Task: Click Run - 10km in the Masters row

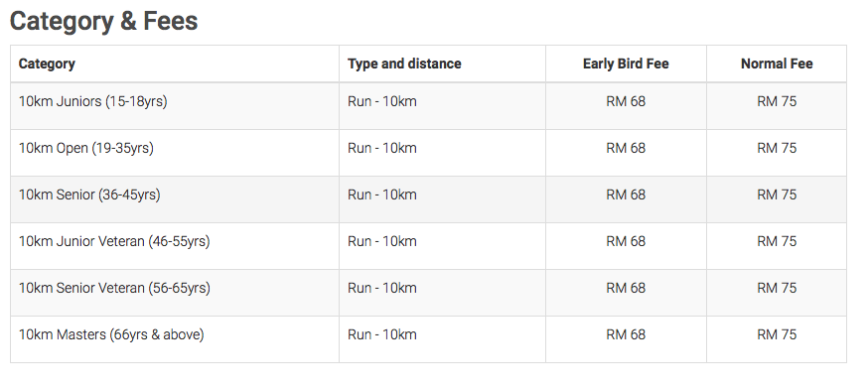Action: tap(382, 334)
